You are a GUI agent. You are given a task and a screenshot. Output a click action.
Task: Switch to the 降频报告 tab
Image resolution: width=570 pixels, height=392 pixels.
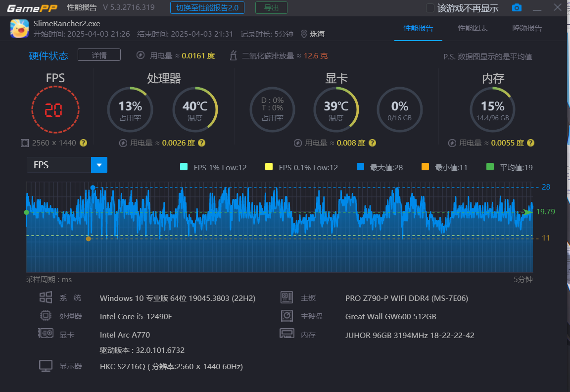[527, 28]
